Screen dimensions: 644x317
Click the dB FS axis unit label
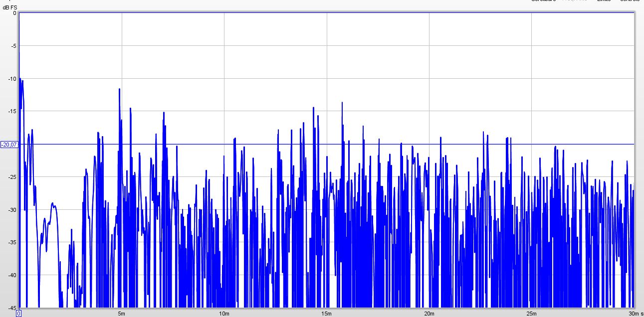tap(9, 6)
